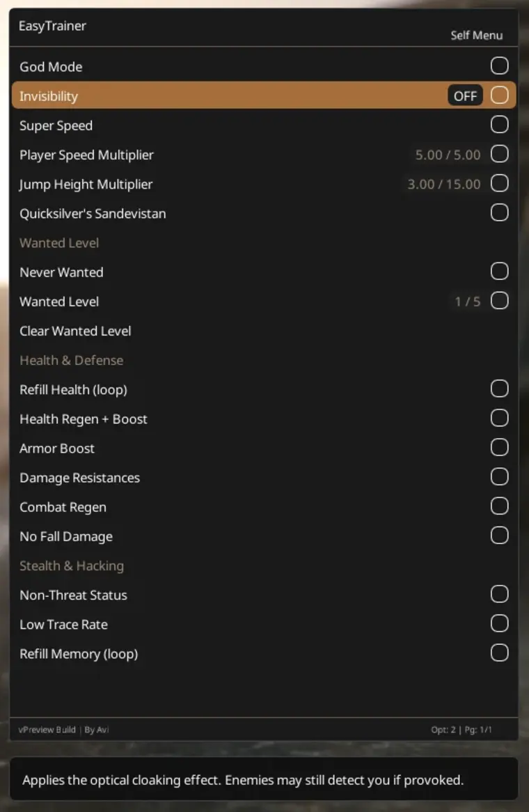The image size is (529, 812).
Task: Select the Player Speed Multiplier value
Action: pos(447,155)
